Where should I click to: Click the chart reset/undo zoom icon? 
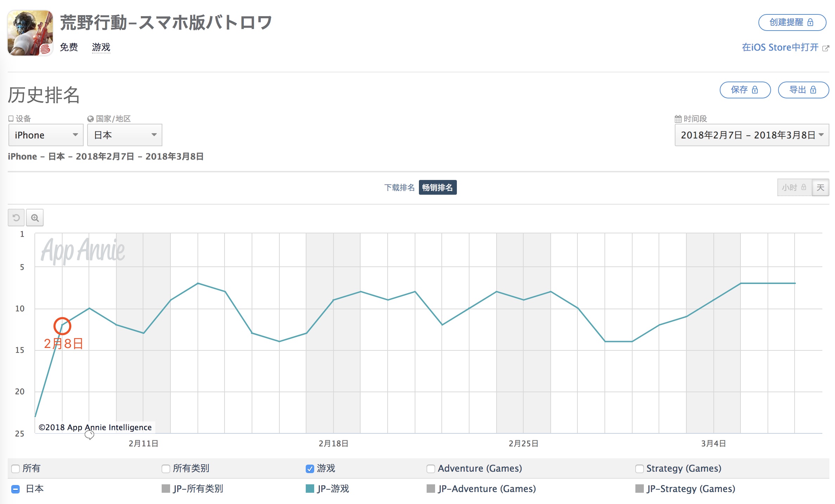point(16,218)
